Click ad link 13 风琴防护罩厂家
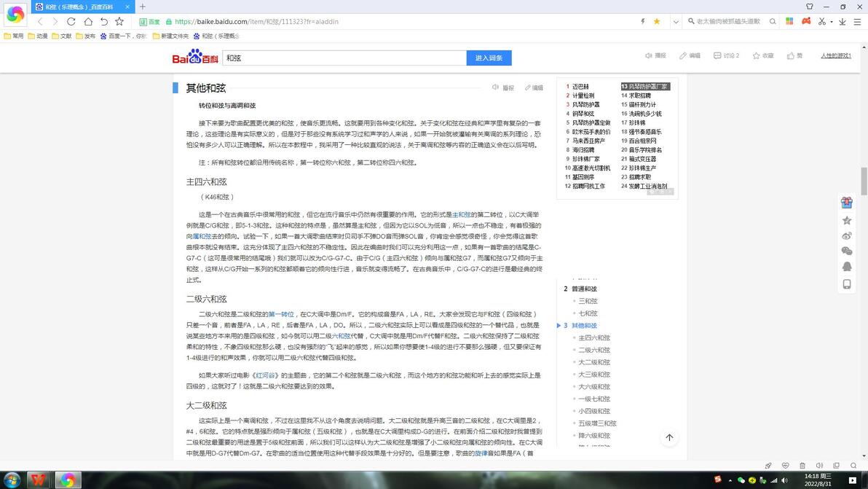Viewport: 868px width, 489px height. tap(645, 87)
